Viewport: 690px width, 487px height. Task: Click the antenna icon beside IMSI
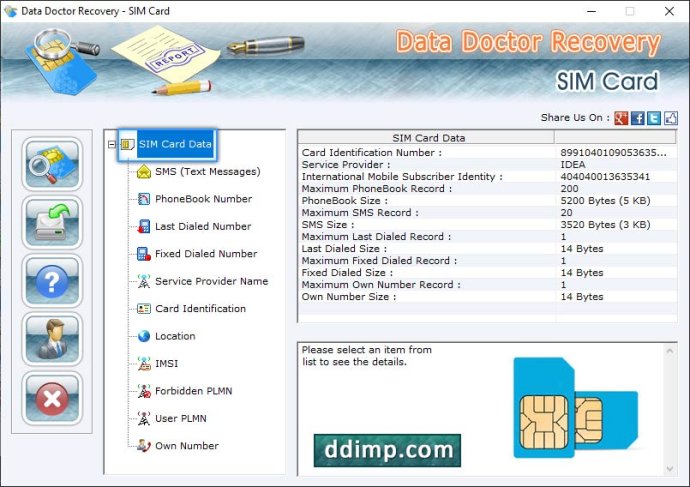click(x=144, y=363)
